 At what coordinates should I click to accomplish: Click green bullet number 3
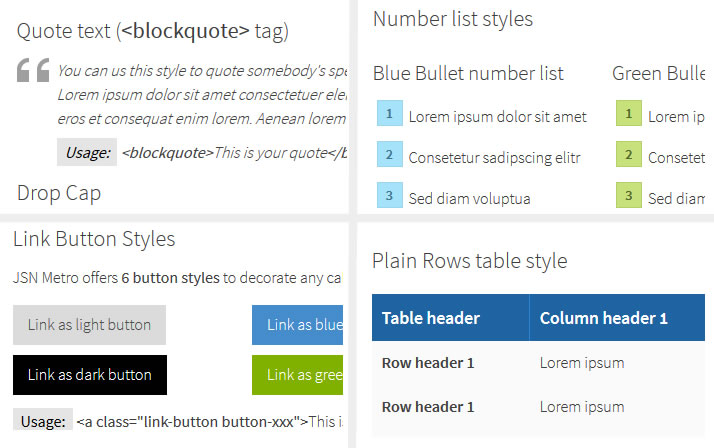(x=629, y=195)
